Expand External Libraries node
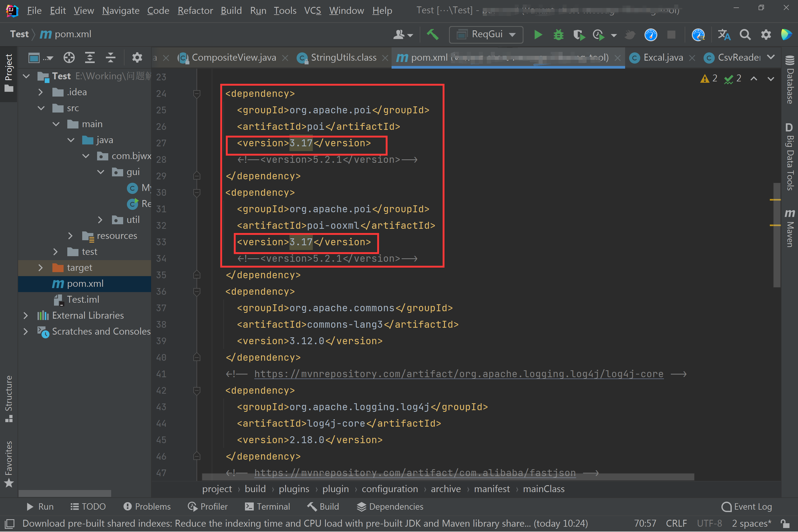This screenshot has width=798, height=532. coord(26,315)
